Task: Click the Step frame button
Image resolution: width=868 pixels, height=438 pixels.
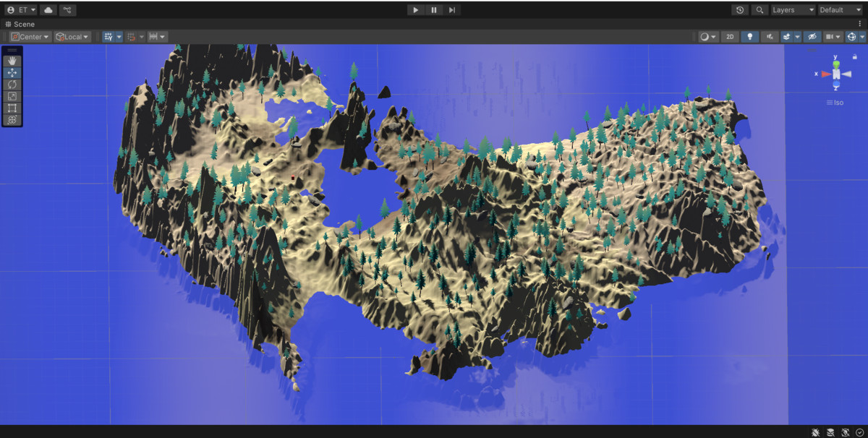Action: pos(452,10)
